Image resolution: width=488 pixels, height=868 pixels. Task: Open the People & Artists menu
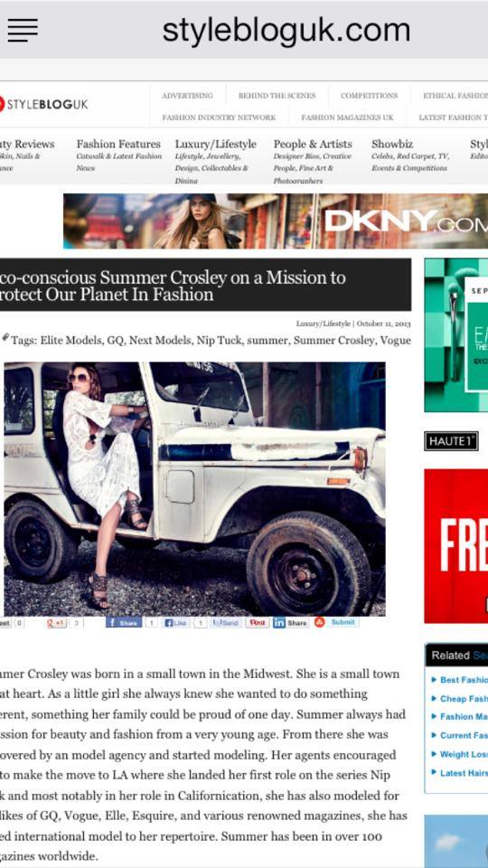click(x=313, y=145)
